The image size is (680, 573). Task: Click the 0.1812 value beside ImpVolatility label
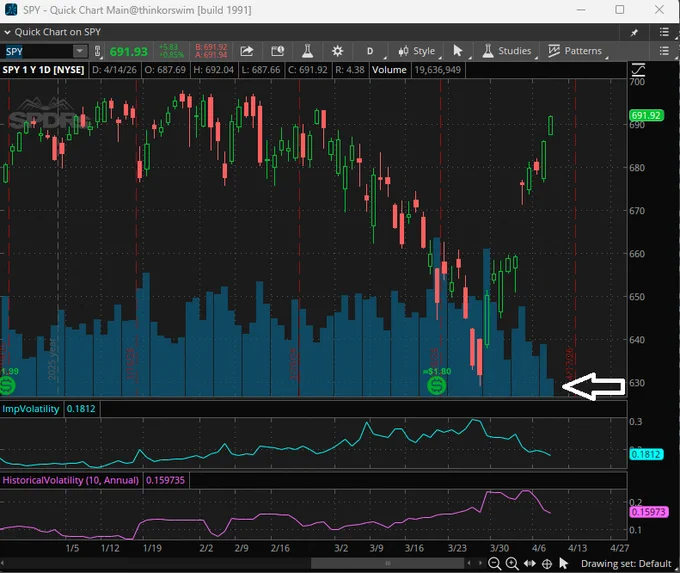click(x=81, y=409)
